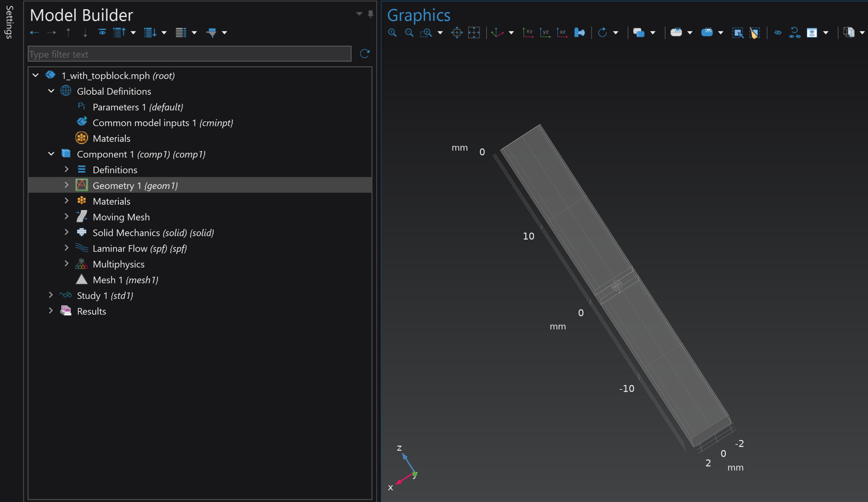Switch to the XY plane view
Viewport: 868px width, 502px height.
527,33
